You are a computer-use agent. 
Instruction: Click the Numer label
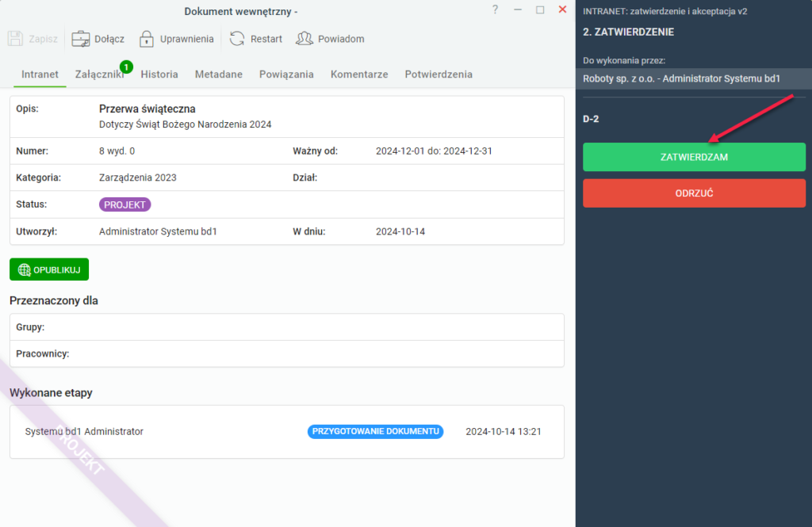tap(32, 151)
